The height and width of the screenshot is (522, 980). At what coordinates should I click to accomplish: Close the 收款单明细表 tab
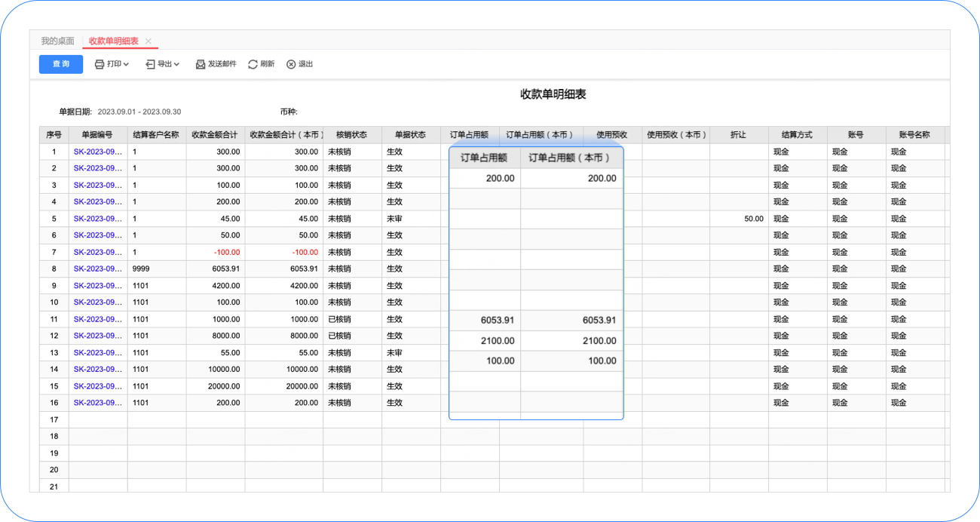coord(149,41)
